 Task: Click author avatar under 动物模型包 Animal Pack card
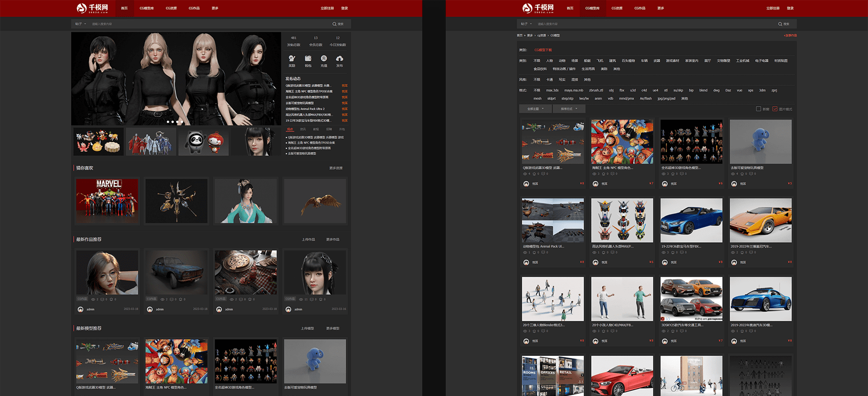point(526,262)
